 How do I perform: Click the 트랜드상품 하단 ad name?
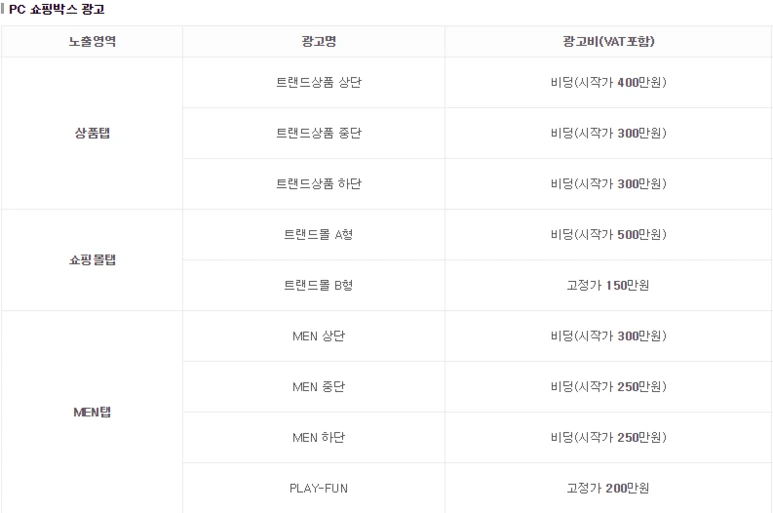[x=318, y=184]
